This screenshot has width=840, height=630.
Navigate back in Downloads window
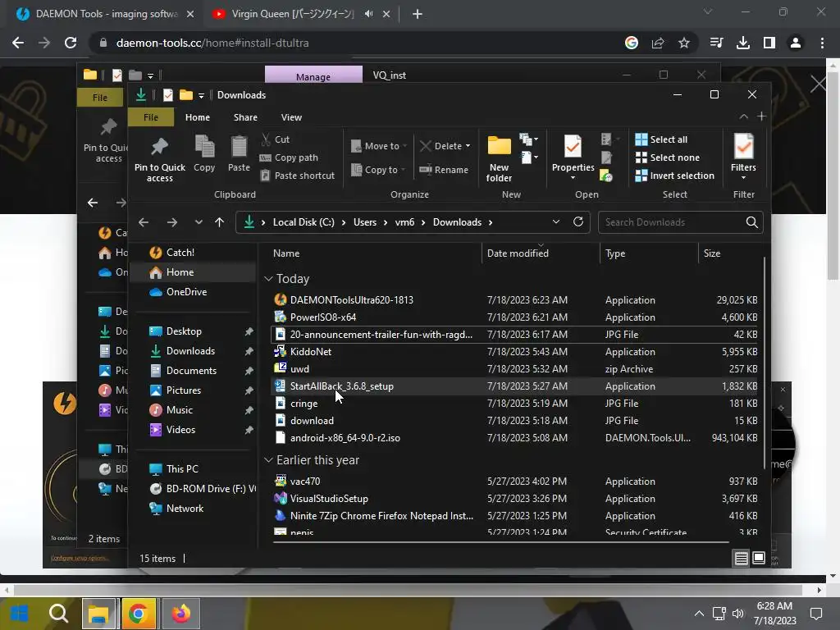click(x=143, y=221)
